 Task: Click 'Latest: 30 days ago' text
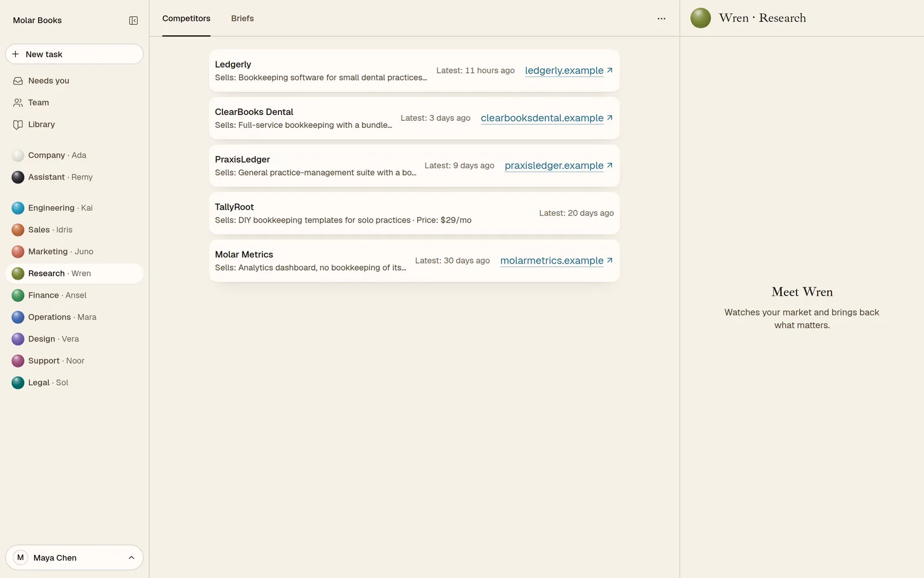[x=452, y=261]
